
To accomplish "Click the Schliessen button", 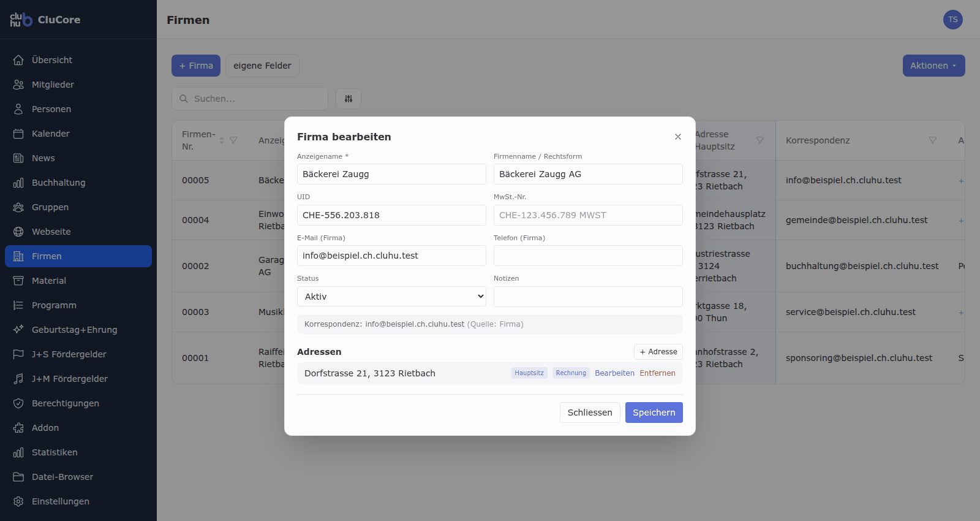I will (590, 413).
